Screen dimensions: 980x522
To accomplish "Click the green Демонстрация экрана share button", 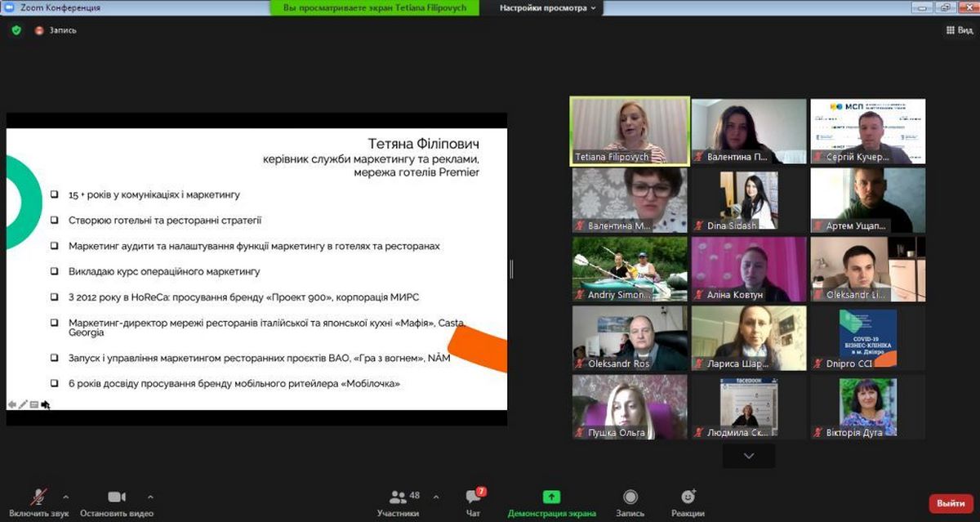I will point(551,502).
